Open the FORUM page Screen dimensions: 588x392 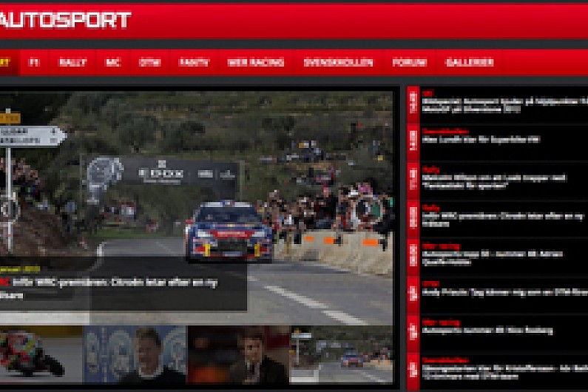point(410,62)
